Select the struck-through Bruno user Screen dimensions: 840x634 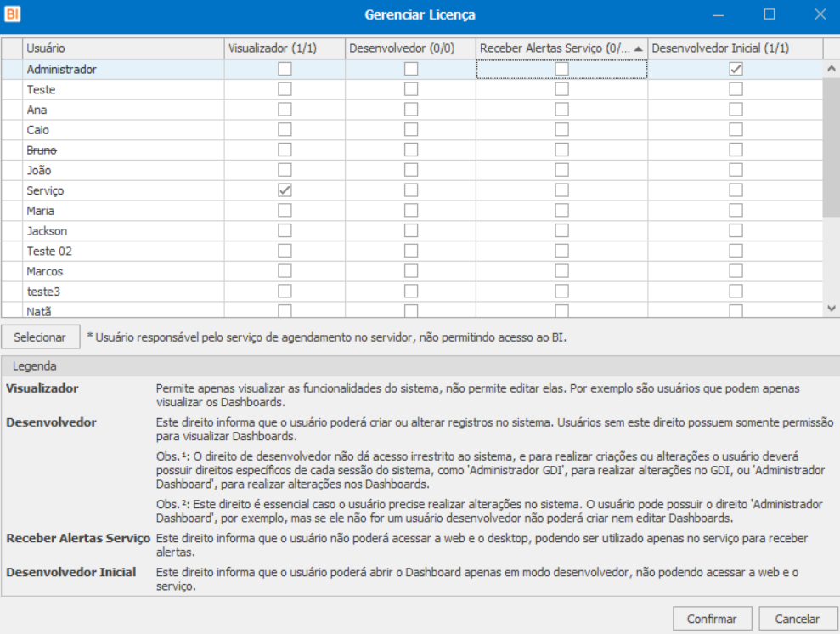coord(42,150)
